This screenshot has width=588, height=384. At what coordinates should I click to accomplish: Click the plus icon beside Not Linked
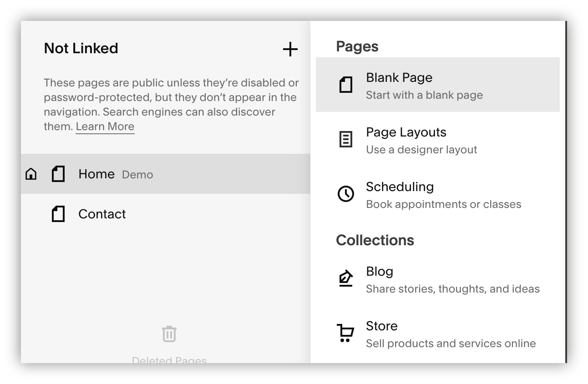(x=290, y=49)
